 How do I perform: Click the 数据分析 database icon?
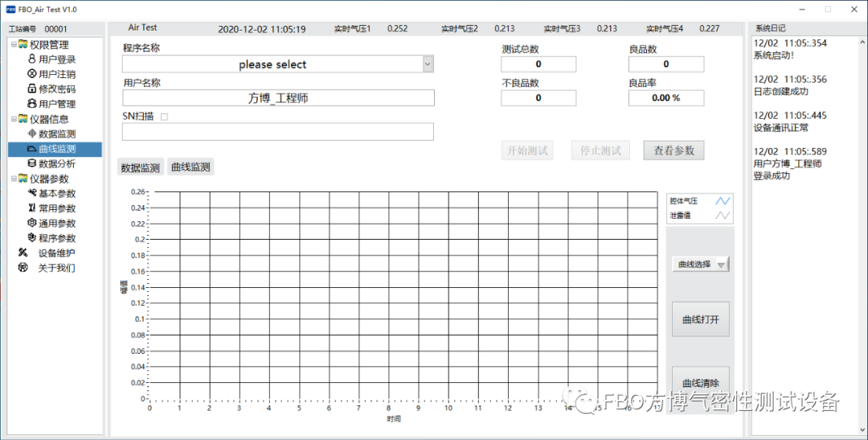[x=32, y=163]
